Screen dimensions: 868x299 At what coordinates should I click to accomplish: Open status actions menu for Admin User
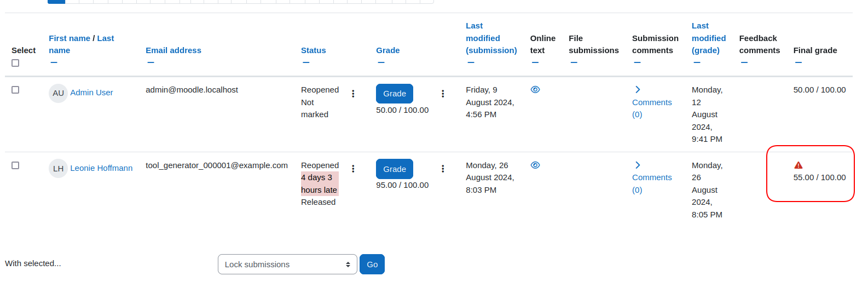353,94
